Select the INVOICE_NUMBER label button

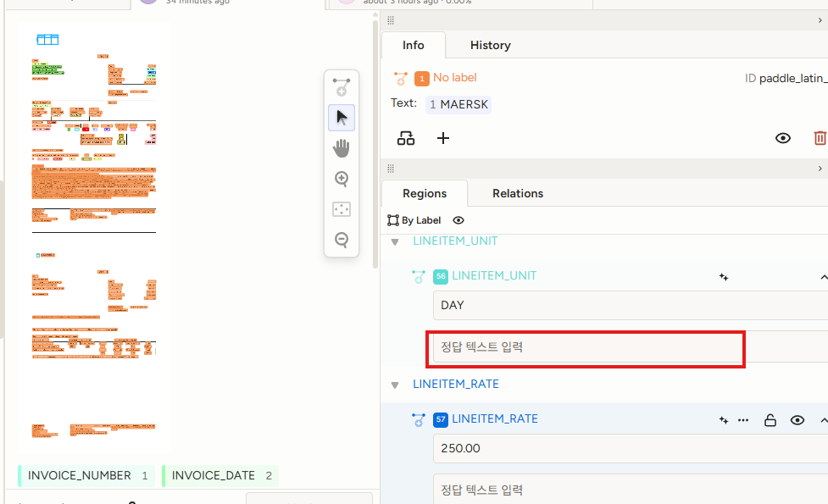tap(87, 475)
